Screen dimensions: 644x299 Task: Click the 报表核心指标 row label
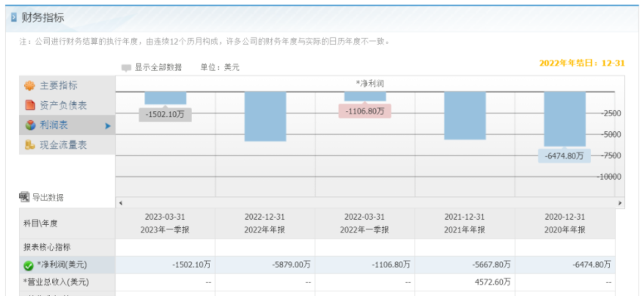[x=47, y=247]
